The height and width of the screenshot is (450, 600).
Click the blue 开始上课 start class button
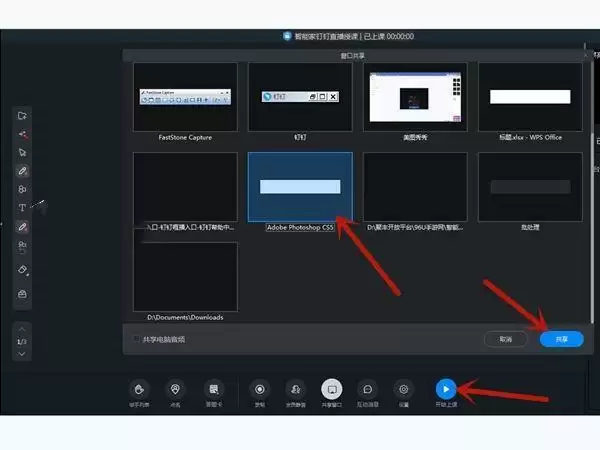tap(447, 389)
